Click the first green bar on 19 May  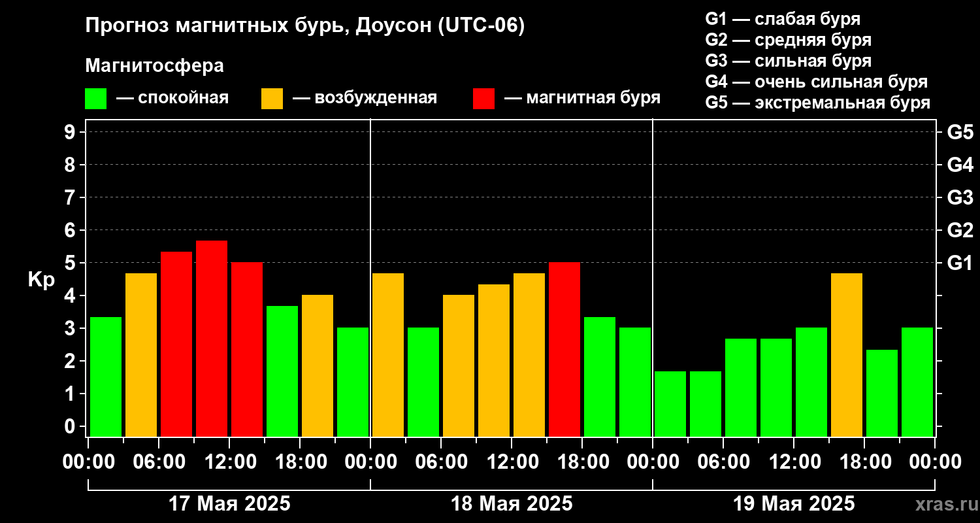(670, 404)
